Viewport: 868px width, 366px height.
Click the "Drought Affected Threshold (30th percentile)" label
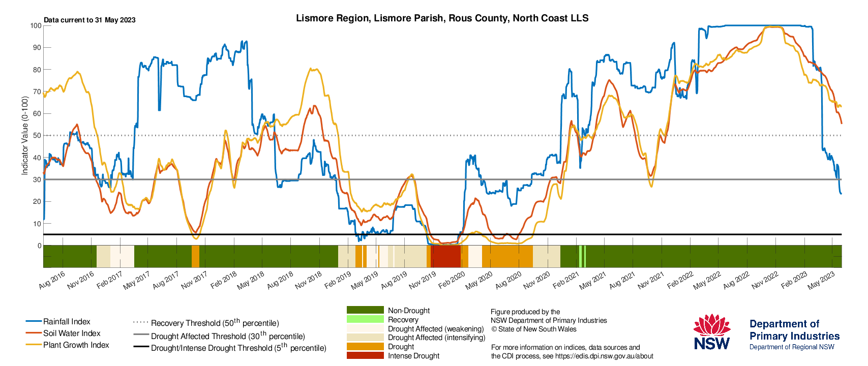pyautogui.click(x=228, y=335)
